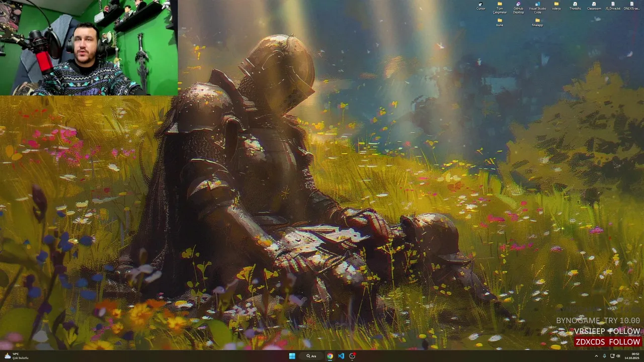Open the Tüm Çalışmalar folder
The width and height of the screenshot is (644, 362).
tap(500, 7)
